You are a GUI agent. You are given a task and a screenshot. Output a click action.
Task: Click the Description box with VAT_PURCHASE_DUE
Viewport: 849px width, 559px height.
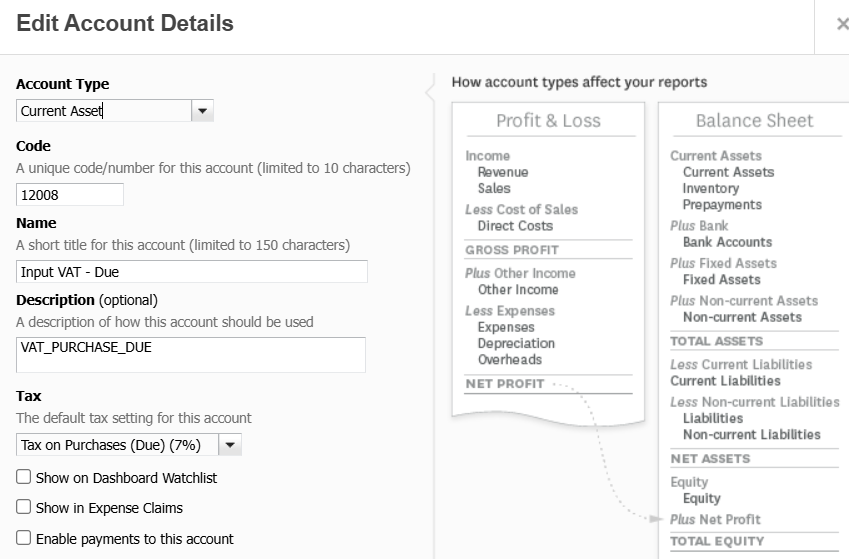coord(191,354)
